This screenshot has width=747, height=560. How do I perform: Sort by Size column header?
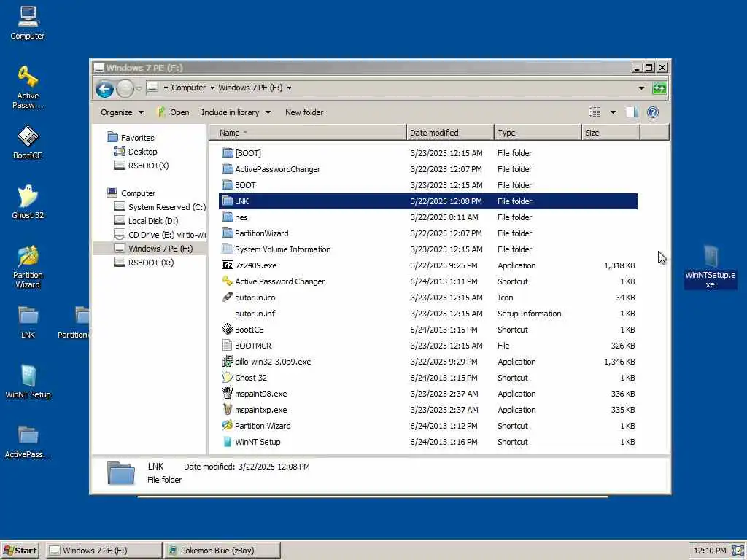pos(611,133)
